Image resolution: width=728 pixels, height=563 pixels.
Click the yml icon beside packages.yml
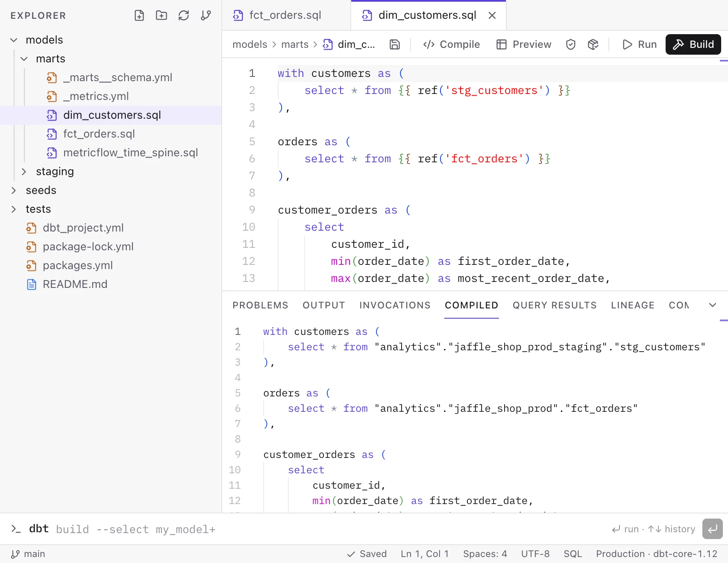tap(31, 266)
